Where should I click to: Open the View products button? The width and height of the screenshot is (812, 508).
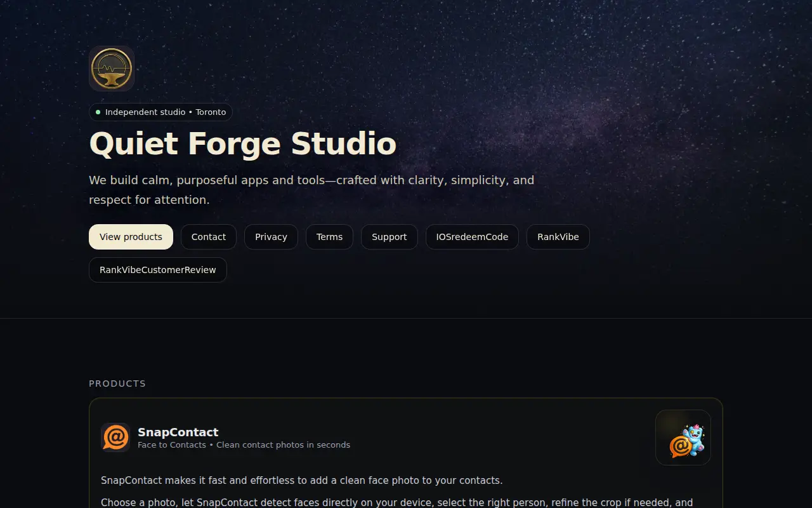(131, 237)
